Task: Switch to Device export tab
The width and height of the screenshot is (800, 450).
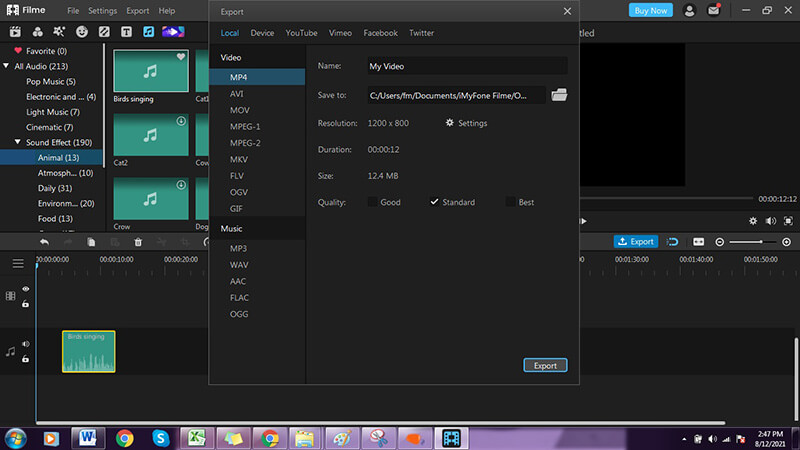Action: (x=262, y=33)
